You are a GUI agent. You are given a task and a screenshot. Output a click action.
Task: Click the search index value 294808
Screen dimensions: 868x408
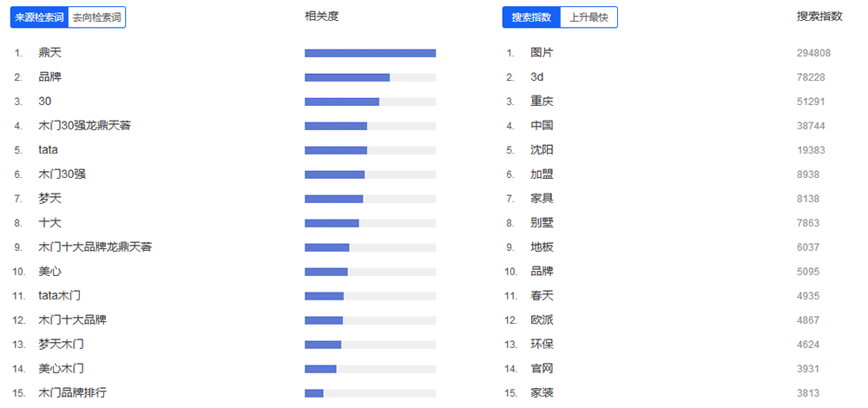[813, 53]
